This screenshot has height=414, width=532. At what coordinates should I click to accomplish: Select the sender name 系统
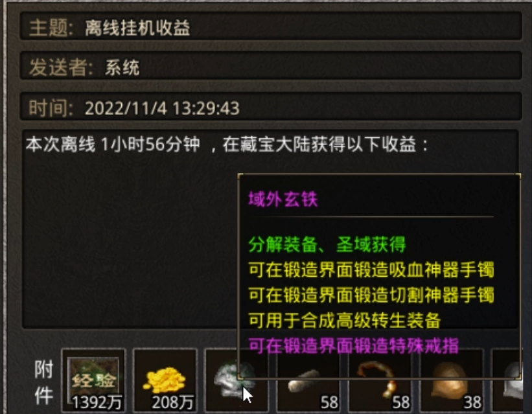122,67
